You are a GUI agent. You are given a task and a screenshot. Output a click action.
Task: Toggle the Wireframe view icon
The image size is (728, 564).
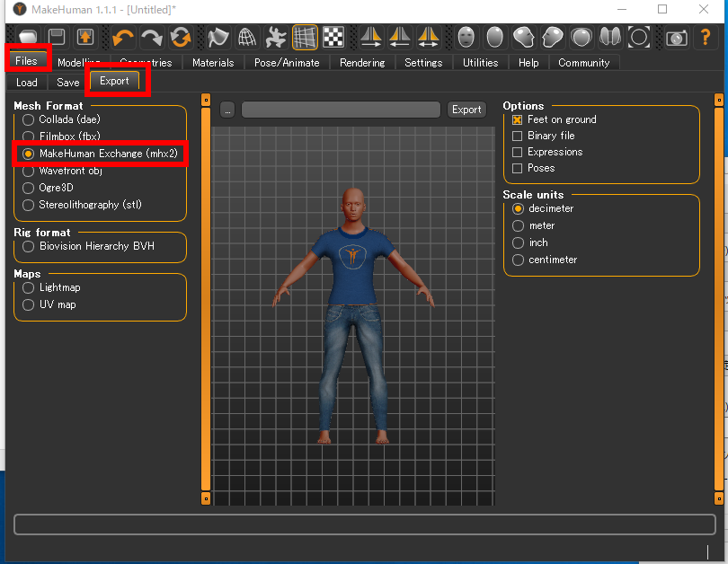click(x=247, y=37)
